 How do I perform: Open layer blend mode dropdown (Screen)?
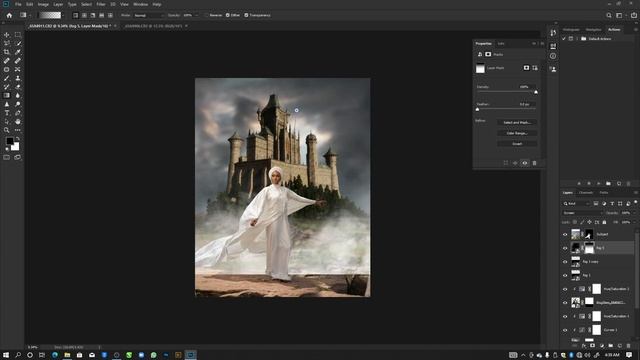click(x=582, y=213)
